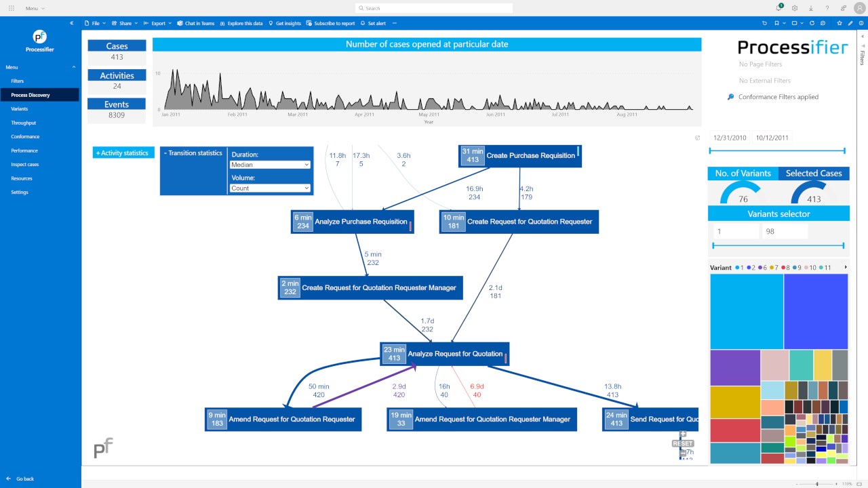Open the More options ellipsis in toolbar
868x488 pixels.
(x=395, y=23)
